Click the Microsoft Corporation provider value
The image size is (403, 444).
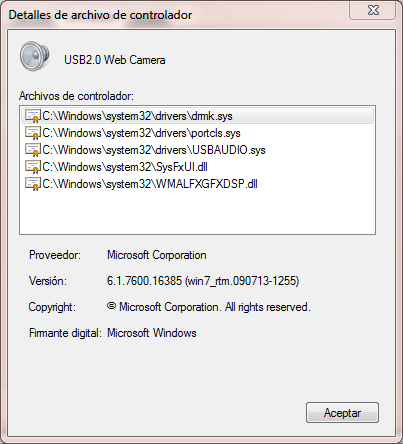coord(157,255)
